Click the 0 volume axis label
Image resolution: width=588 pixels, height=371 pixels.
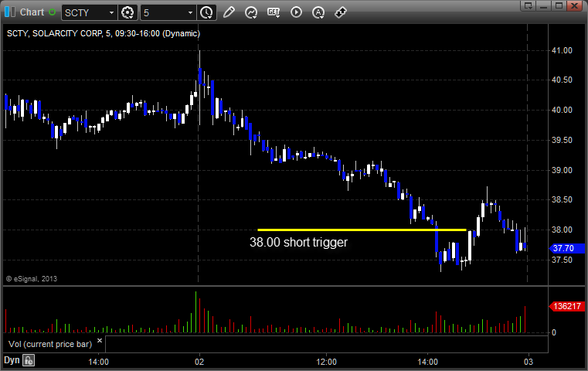[554, 332]
